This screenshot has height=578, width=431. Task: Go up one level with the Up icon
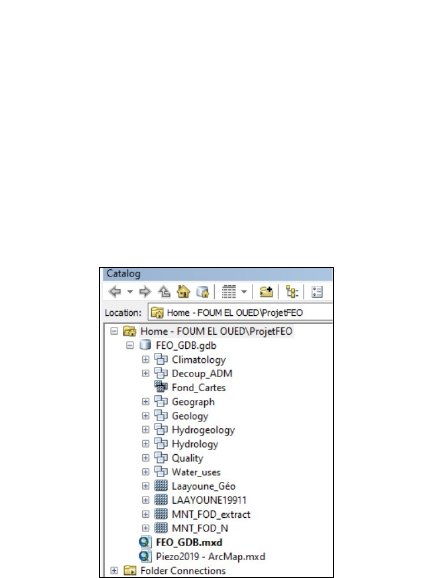click(x=164, y=292)
